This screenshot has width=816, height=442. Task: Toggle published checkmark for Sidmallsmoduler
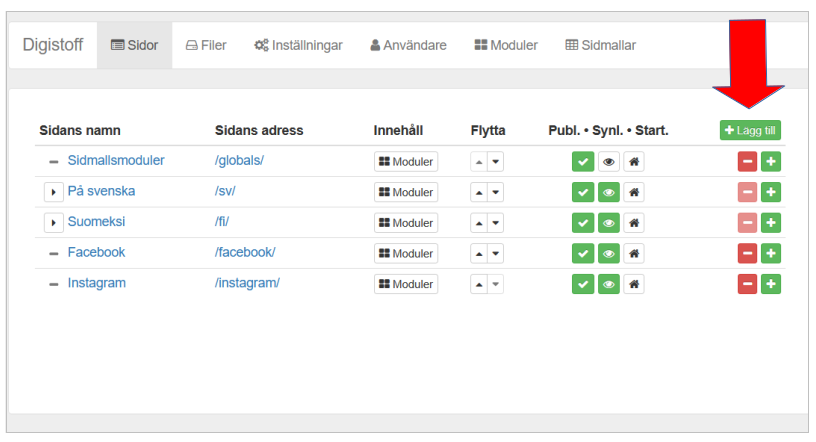click(583, 162)
